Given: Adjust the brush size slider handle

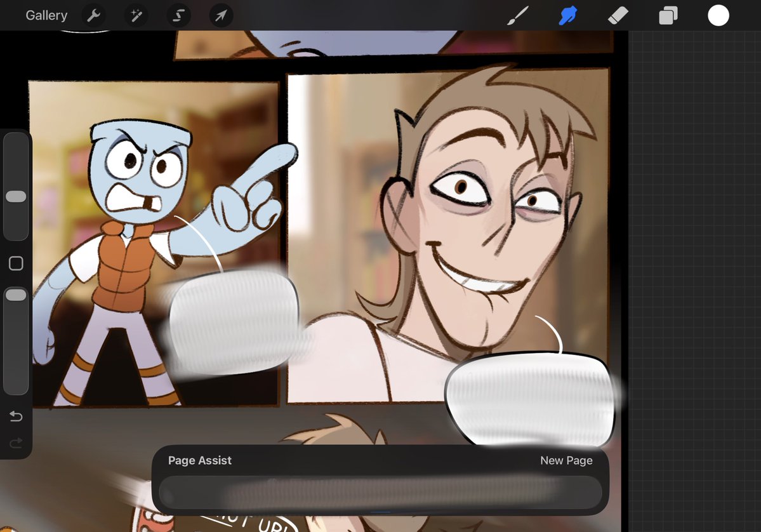Looking at the screenshot, I should [x=16, y=197].
